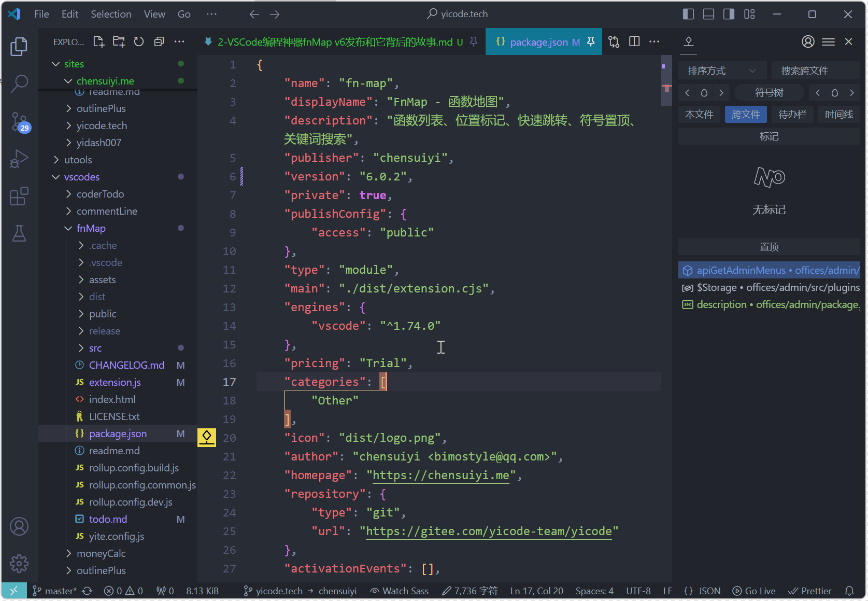Image resolution: width=868 pixels, height=601 pixels.
Task: Click the master* branch in the status bar
Action: [55, 591]
